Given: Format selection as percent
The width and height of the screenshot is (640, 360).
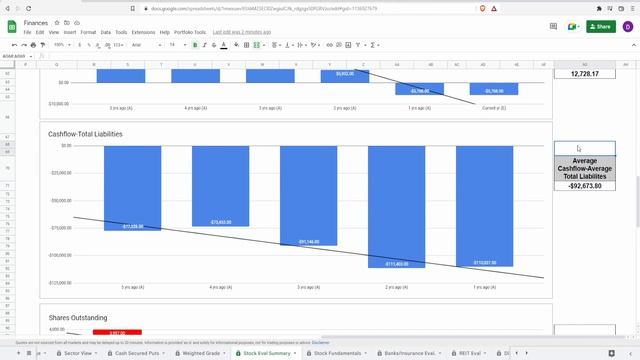Looking at the screenshot, I should point(89,45).
